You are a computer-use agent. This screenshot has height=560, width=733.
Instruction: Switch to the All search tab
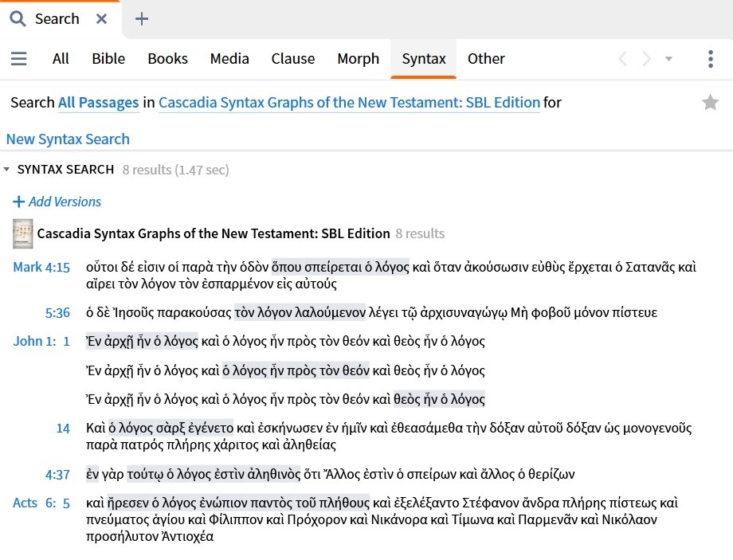(61, 58)
